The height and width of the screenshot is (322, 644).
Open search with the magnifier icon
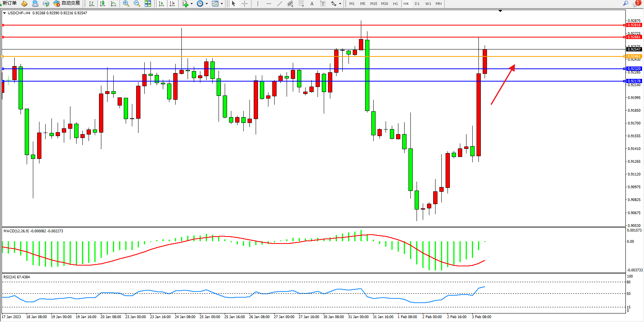(x=625, y=3)
